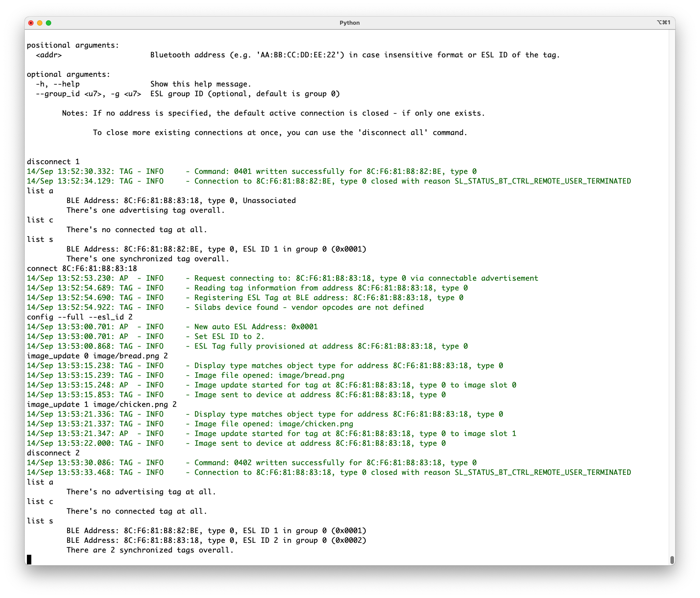Click 'There's no advertising tag at all.' line

(141, 492)
